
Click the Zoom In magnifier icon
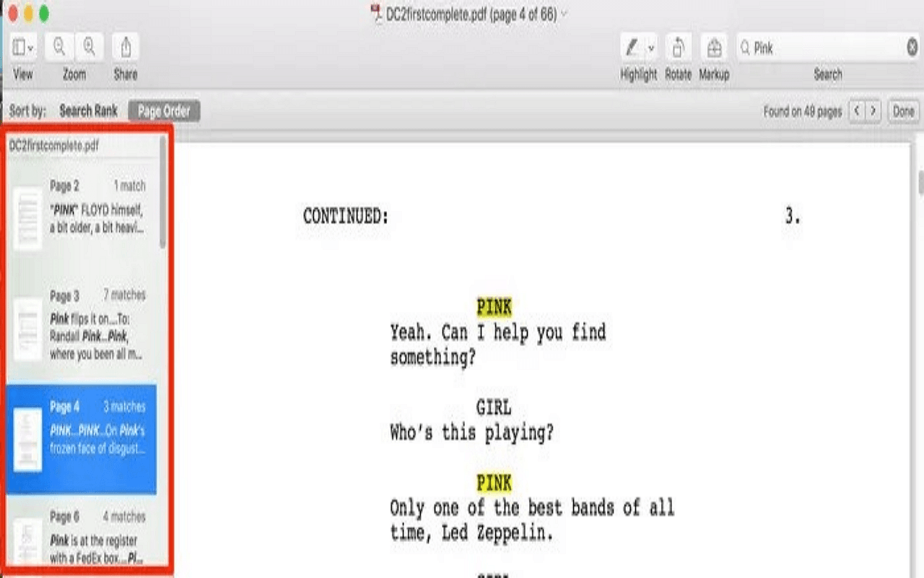pyautogui.click(x=89, y=48)
